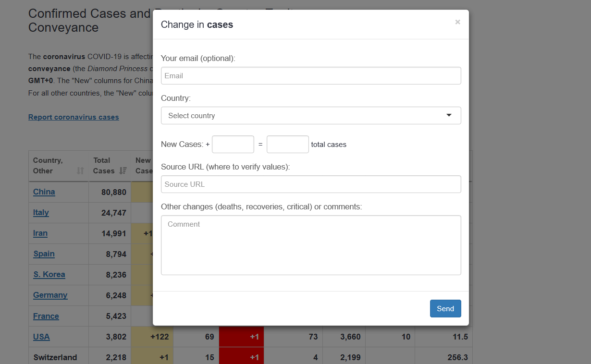This screenshot has height=364, width=591.
Task: Open the USA country link
Action: tap(41, 337)
